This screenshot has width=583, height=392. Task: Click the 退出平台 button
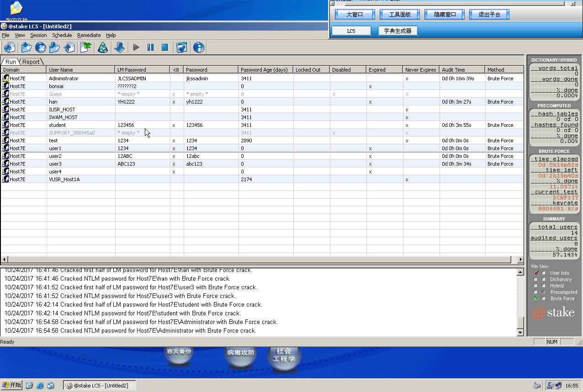coord(489,15)
